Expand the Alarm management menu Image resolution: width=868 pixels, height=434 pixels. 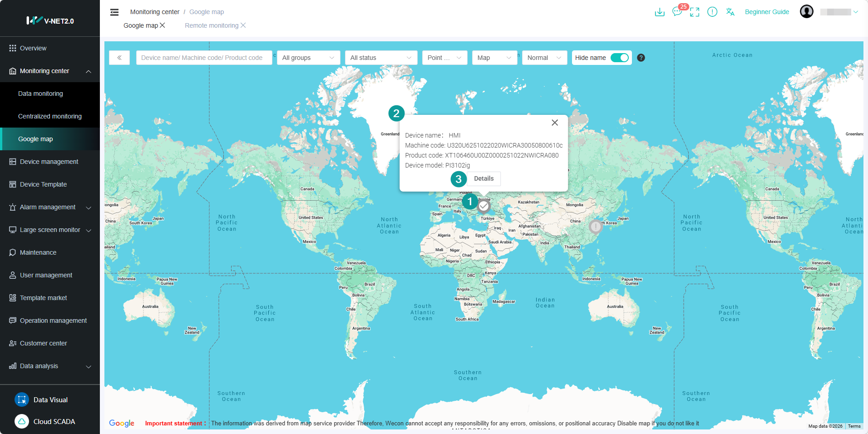pos(89,207)
